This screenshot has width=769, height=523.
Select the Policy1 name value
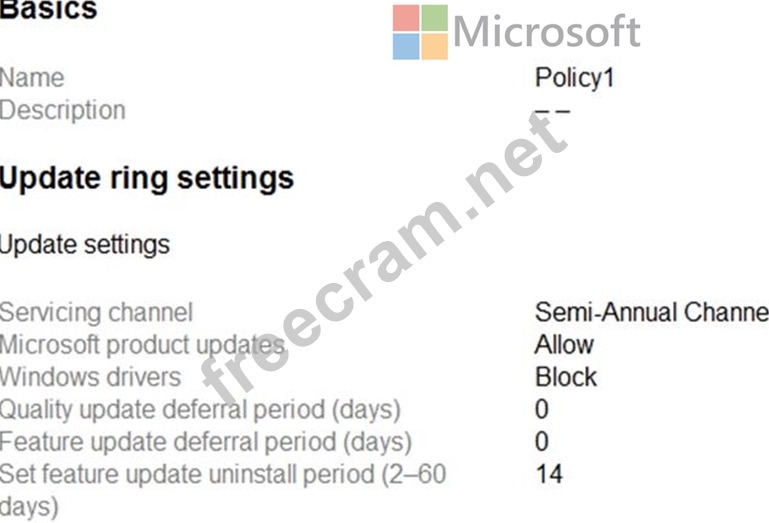(x=574, y=78)
